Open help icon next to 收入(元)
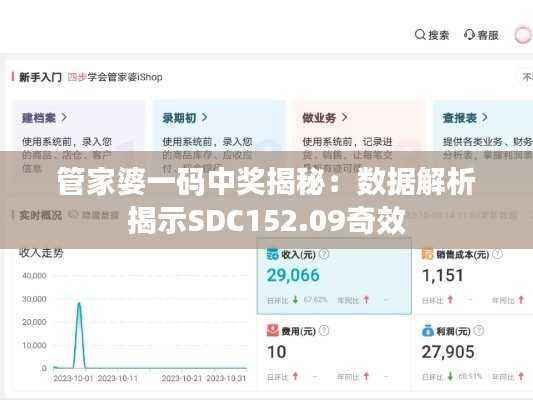This screenshot has width=533, height=400. (325, 254)
